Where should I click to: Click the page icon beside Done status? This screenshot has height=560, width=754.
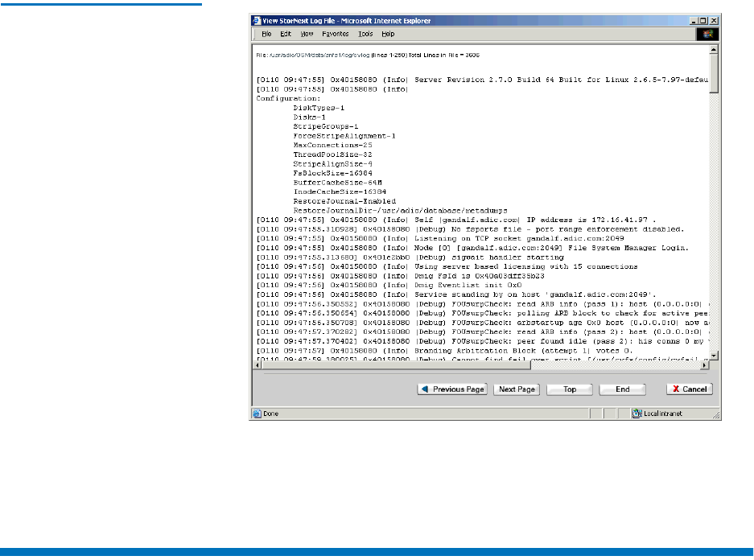pos(258,414)
